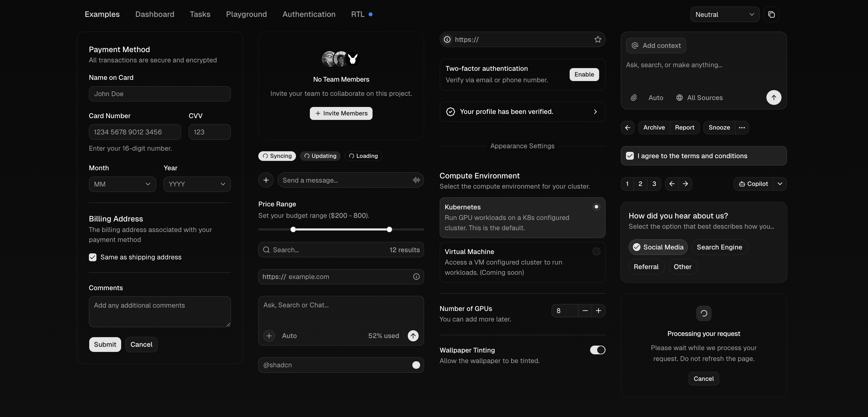Go to previous page arrow in pagination
The image size is (868, 417).
pos(672,184)
